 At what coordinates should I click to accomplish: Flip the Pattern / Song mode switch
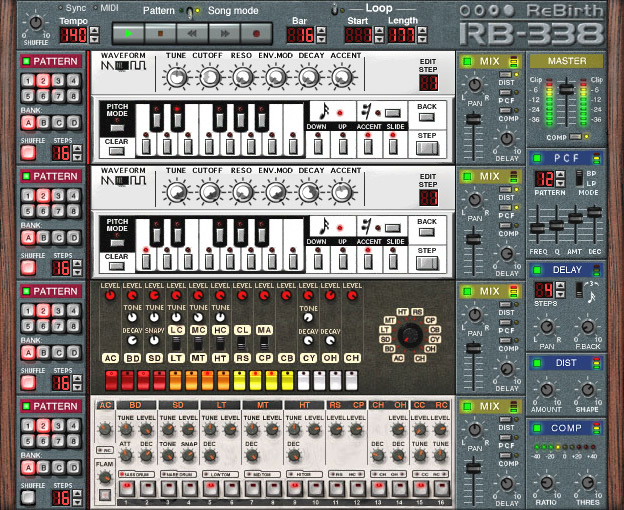click(190, 10)
